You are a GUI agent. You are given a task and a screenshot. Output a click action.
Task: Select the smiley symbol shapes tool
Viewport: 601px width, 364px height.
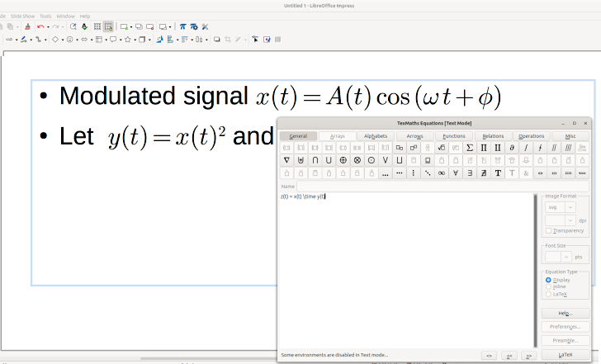[69, 39]
